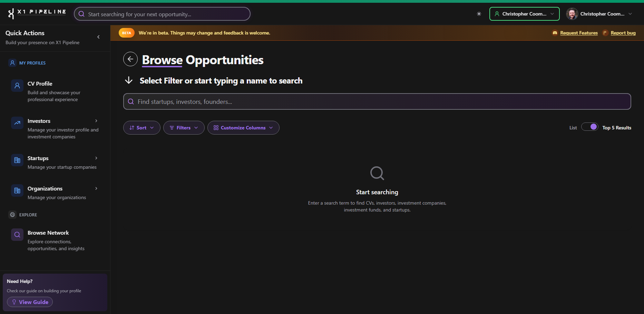Open the green-bordered profile switcher dropdown
This screenshot has height=314, width=644.
coord(525,14)
